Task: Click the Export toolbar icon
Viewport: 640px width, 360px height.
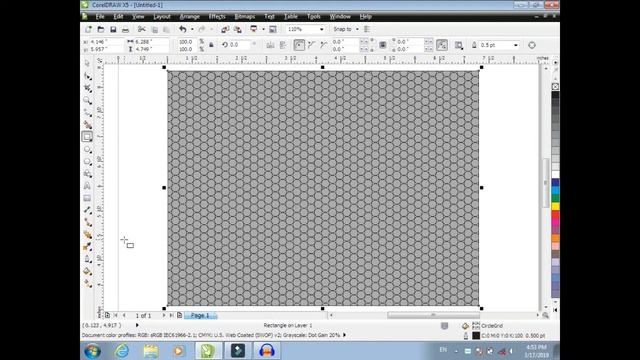Action: pyautogui.click(x=237, y=29)
